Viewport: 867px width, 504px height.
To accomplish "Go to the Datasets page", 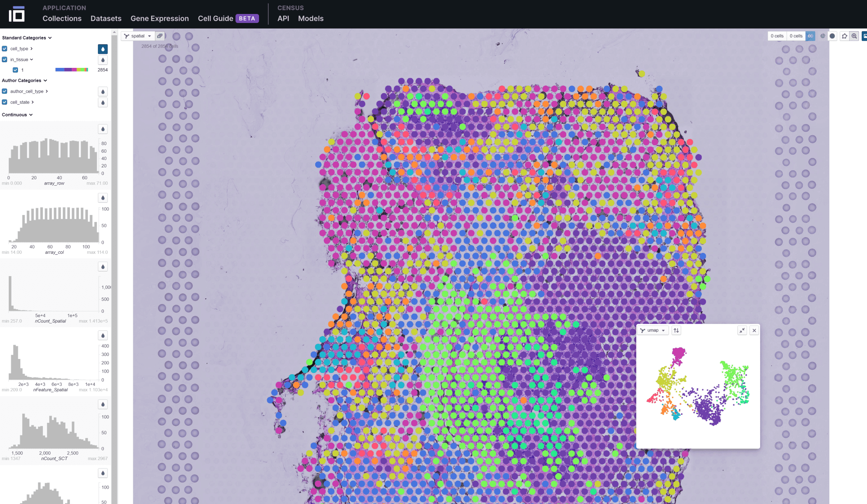I will point(106,19).
